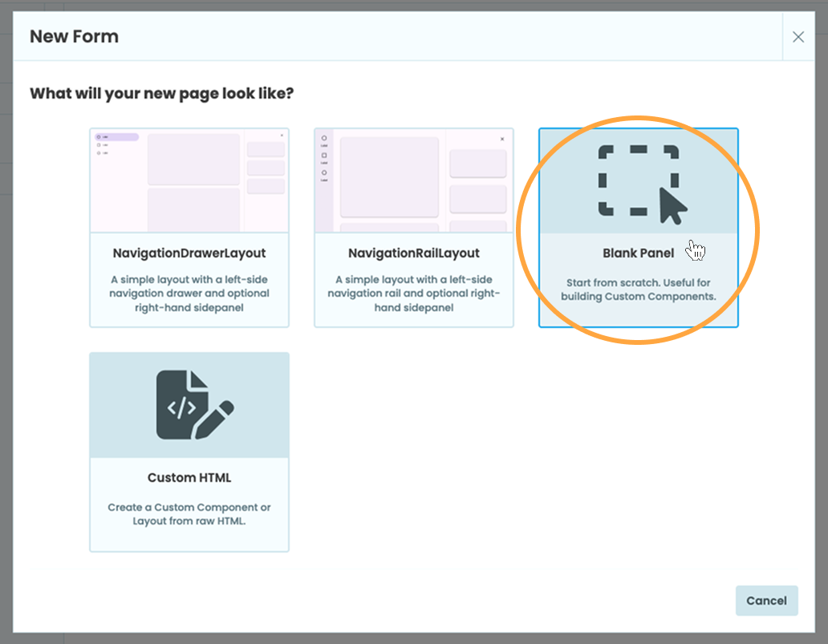
Task: Click the small x inside the NavigationRailLayout preview
Action: (502, 139)
